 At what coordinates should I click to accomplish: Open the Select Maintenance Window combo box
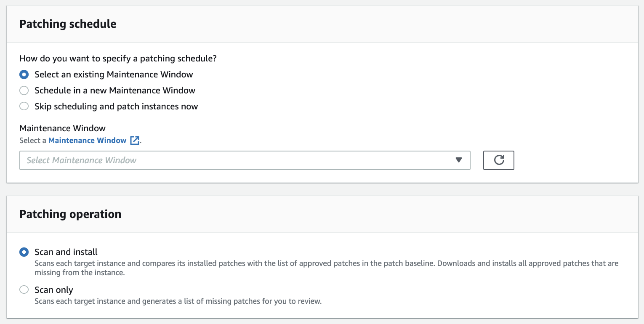pyautogui.click(x=236, y=160)
